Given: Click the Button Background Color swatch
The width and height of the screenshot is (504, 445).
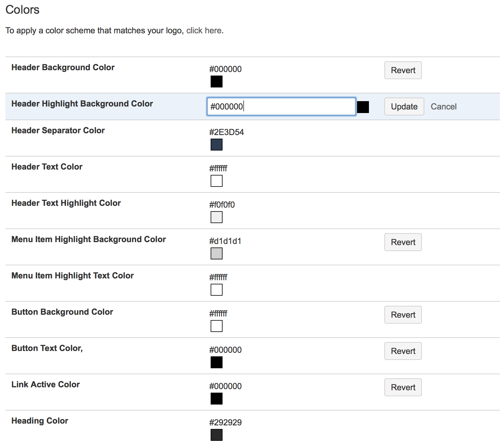Looking at the screenshot, I should 216,326.
